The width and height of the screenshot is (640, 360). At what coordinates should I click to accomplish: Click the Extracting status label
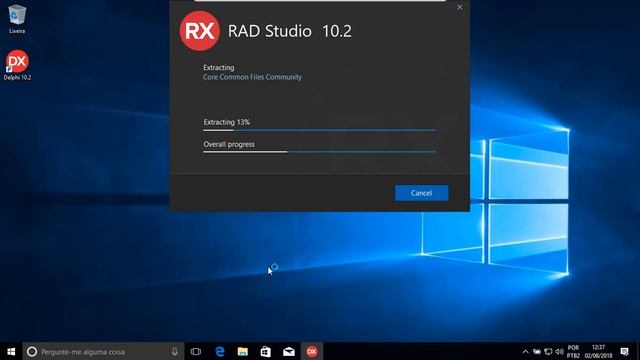pyautogui.click(x=219, y=68)
